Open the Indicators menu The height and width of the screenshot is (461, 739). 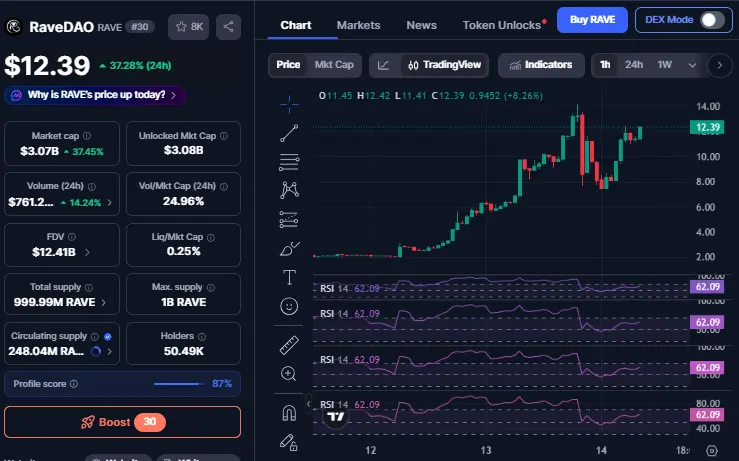541,65
